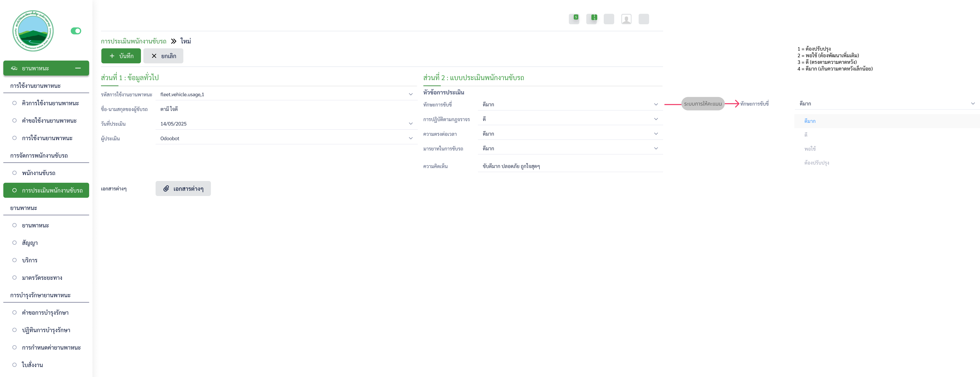The height and width of the screenshot is (377, 980).
Task: Choose พอใช้ option in the dropdown list
Action: (810, 149)
